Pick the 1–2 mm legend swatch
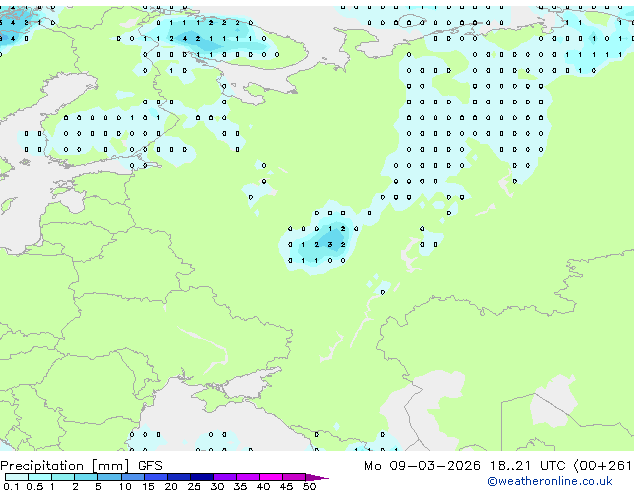This screenshot has width=634, height=490. click(x=63, y=477)
